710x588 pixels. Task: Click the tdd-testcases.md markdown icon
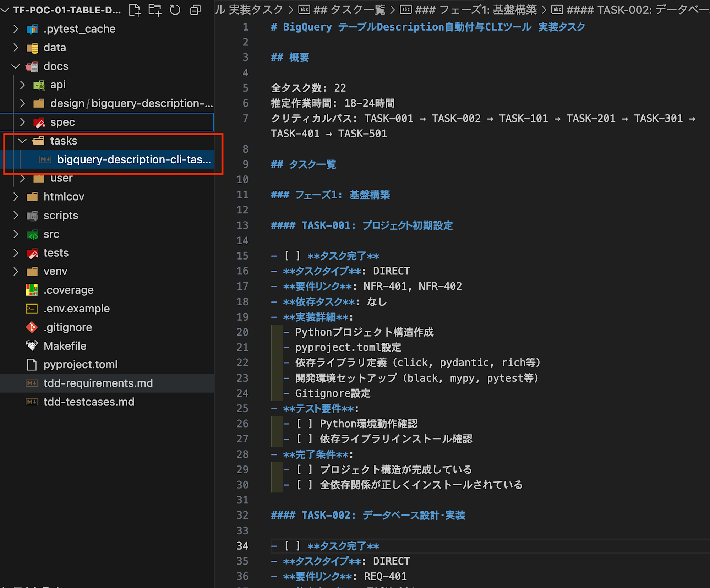pos(32,402)
